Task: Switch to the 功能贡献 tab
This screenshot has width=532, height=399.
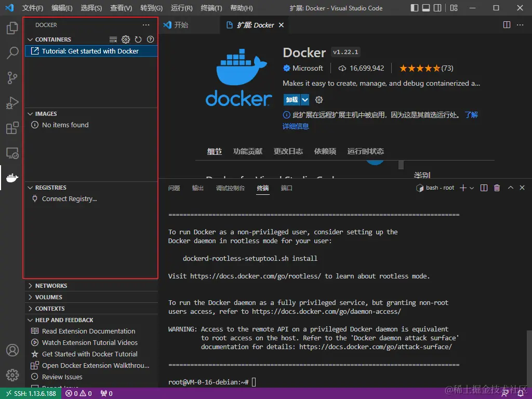Action: 248,151
